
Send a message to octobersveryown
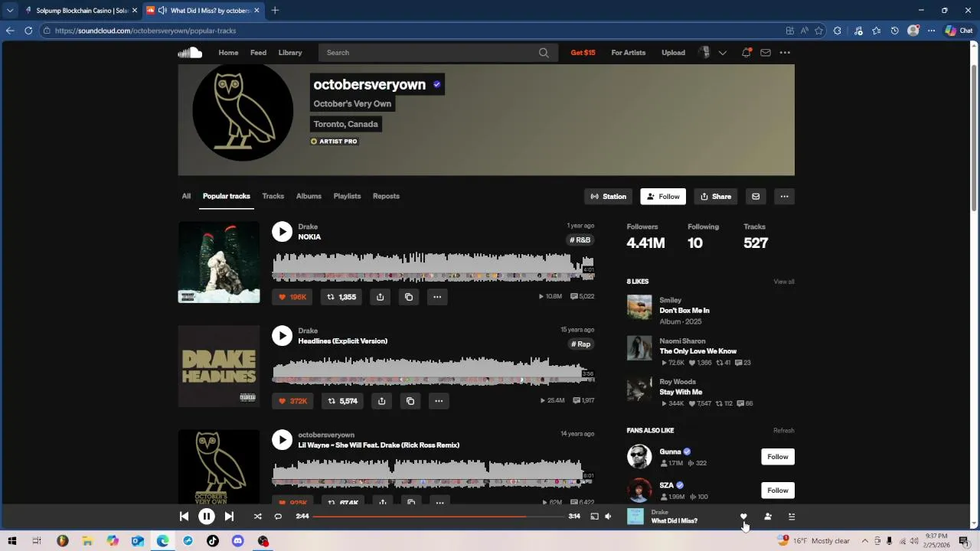pos(756,197)
